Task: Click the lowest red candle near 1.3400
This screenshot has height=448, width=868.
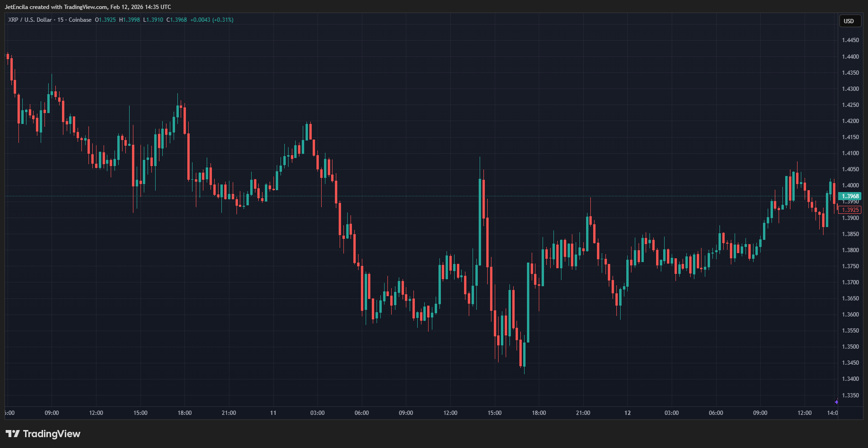Action: [521, 352]
